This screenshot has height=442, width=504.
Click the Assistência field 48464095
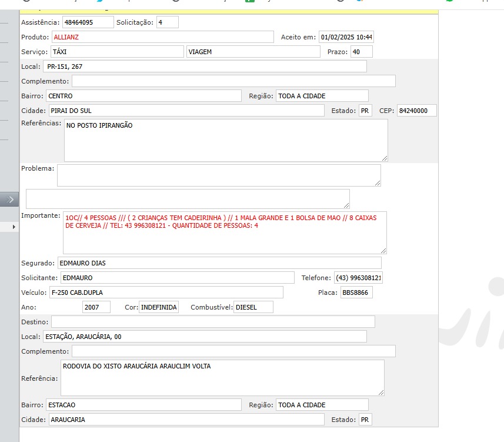(x=88, y=22)
